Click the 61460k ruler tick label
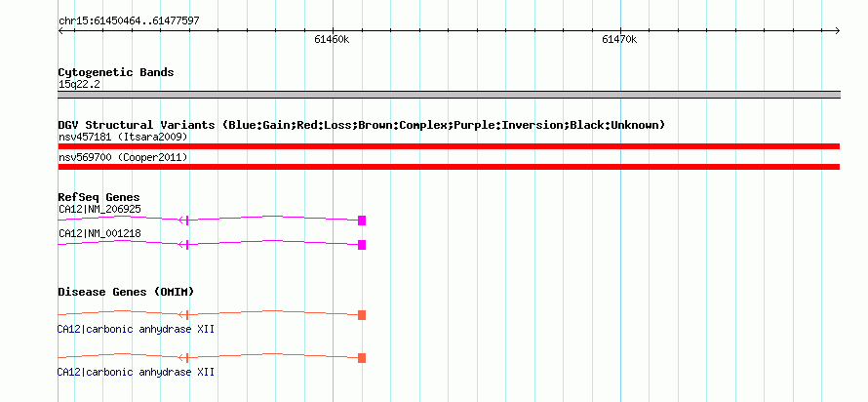 [332, 39]
